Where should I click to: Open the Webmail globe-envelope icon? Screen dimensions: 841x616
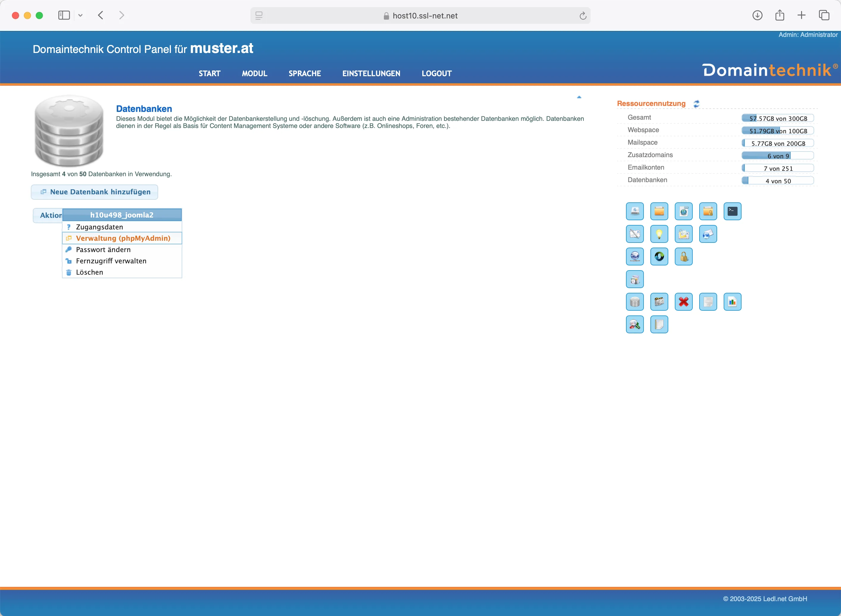click(x=708, y=234)
